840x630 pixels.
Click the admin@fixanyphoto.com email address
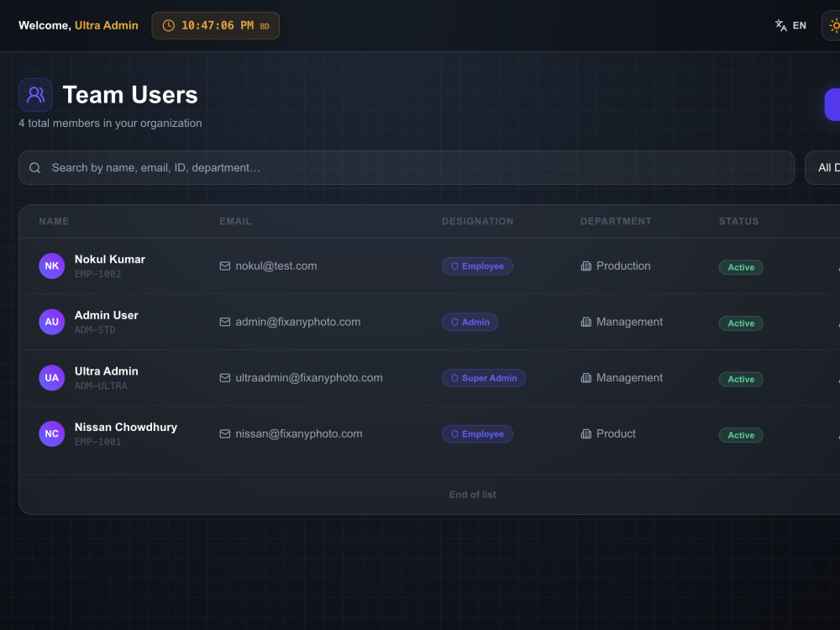click(298, 322)
